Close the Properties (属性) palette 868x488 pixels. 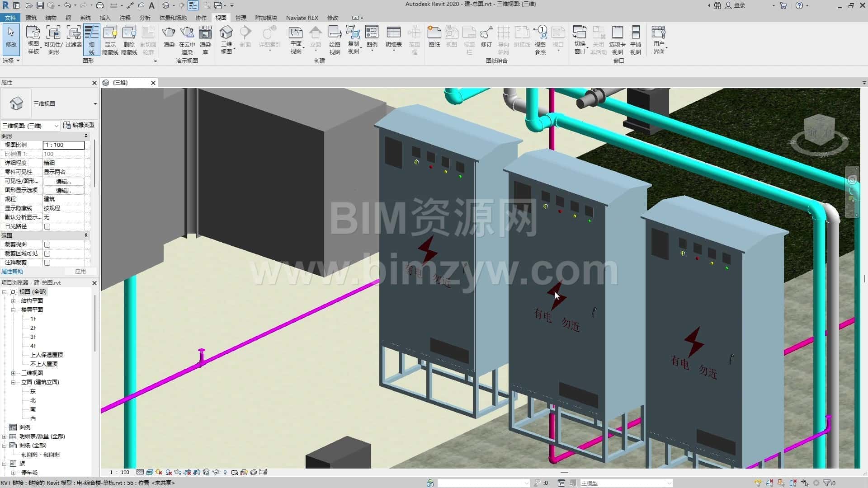[x=94, y=83]
